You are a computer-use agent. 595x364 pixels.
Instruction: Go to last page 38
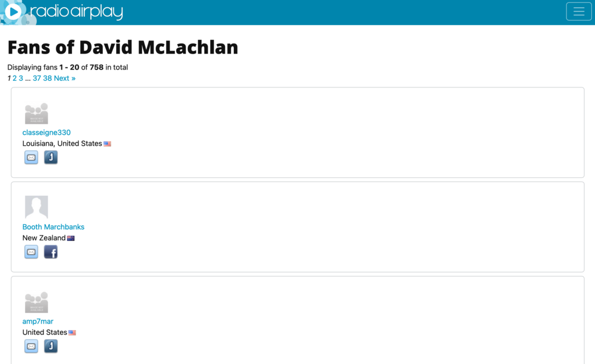pyautogui.click(x=48, y=79)
